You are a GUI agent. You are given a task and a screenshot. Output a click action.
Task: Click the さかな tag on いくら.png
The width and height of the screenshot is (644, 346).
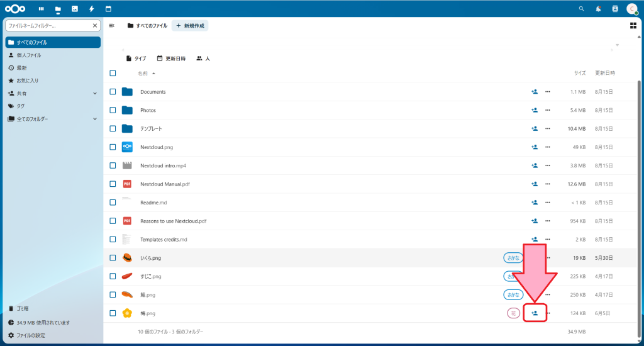pos(513,258)
